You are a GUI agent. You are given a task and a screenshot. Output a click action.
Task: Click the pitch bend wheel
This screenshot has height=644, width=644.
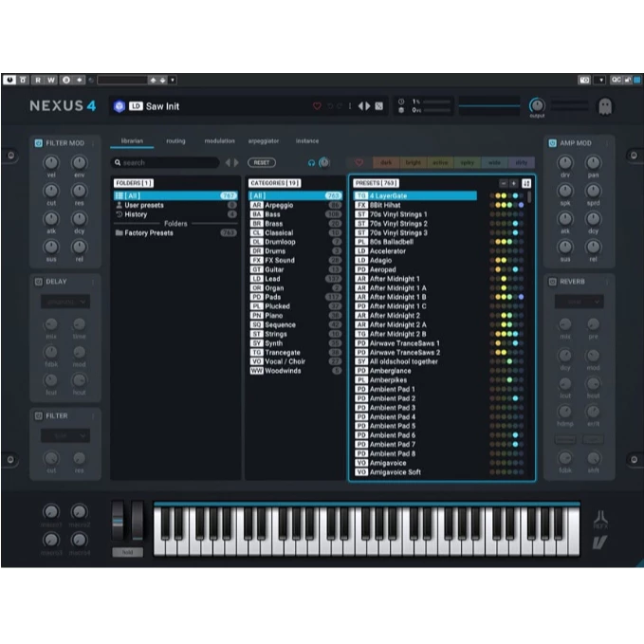[x=118, y=521]
